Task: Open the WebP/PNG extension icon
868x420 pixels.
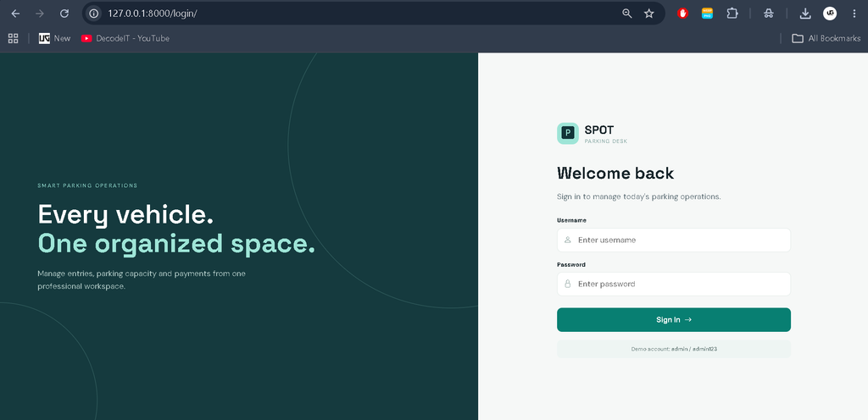Action: coord(707,14)
